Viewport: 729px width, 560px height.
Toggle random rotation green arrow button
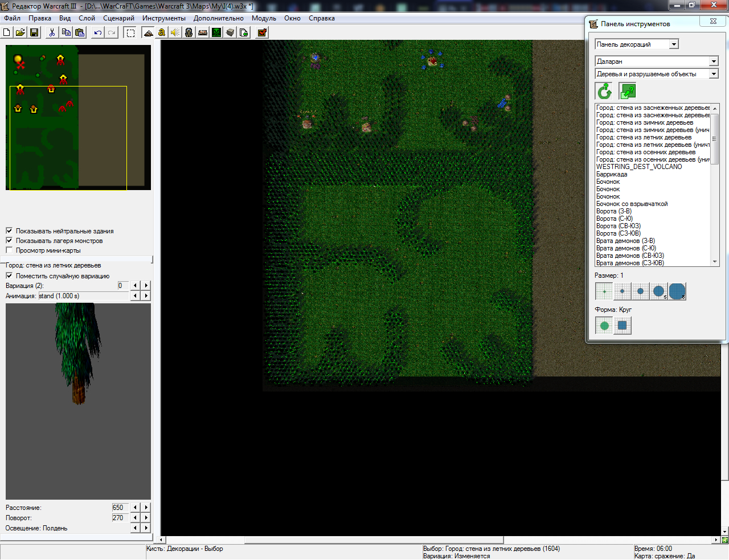click(x=604, y=91)
